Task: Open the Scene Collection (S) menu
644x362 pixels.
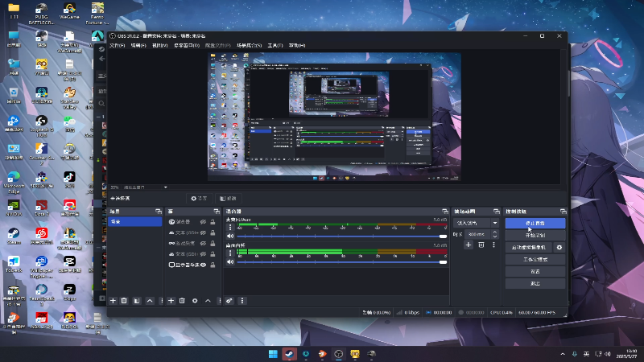Action: click(249, 46)
